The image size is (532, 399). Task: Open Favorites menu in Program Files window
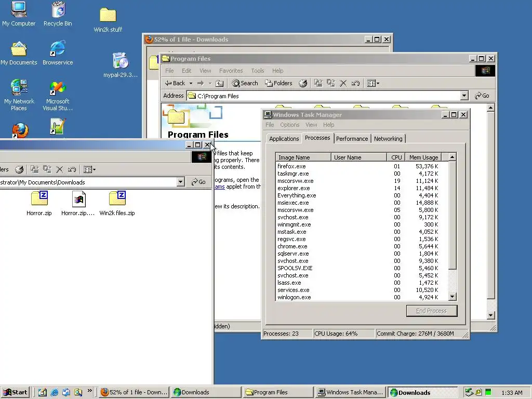point(231,71)
